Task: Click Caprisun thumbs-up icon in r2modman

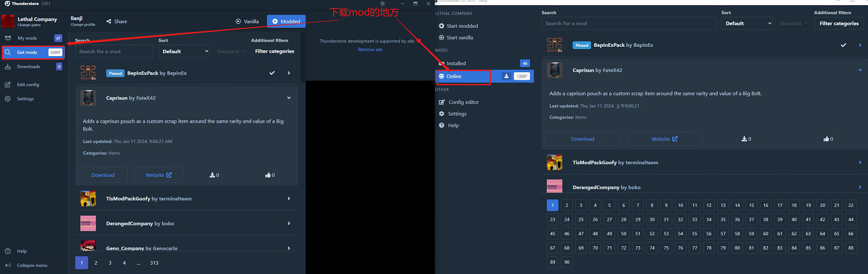Action: 826,139
